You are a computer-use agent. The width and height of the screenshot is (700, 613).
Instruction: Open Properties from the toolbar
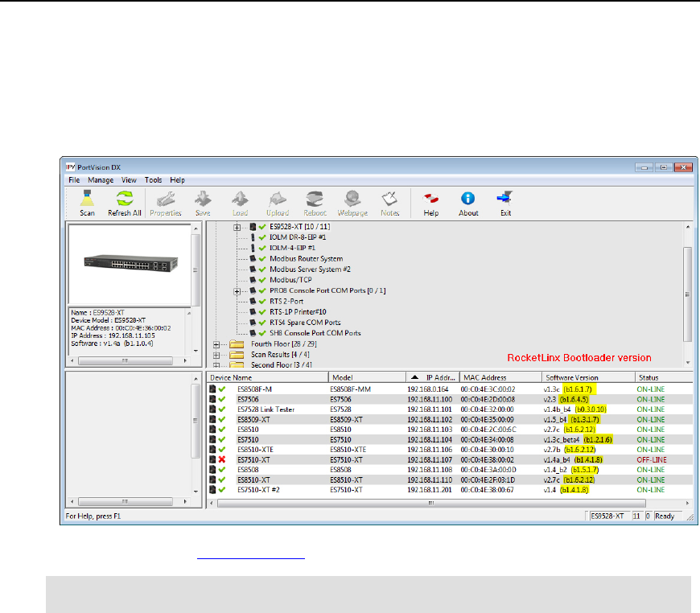166,204
